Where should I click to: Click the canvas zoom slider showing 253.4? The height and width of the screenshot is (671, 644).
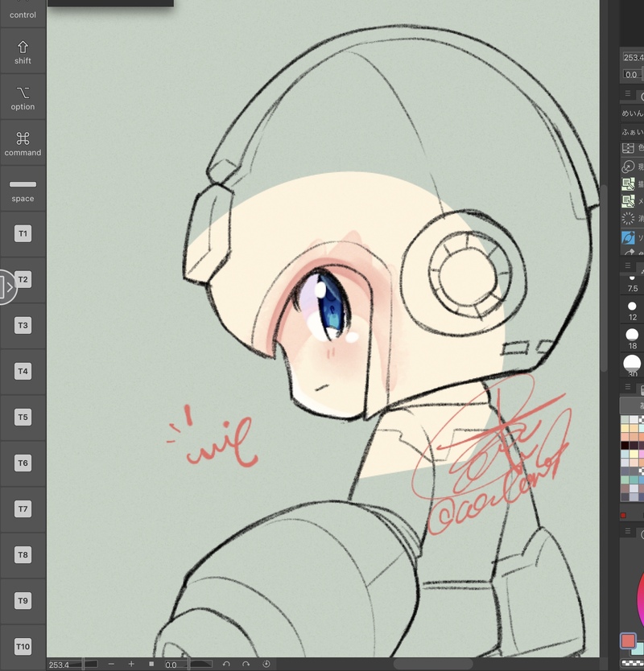72,664
